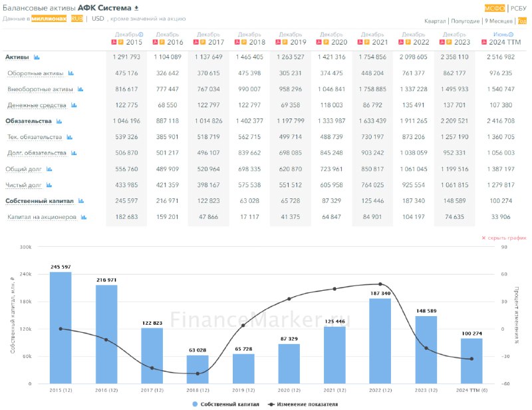Click Чистый долг value 575 538
The height and width of the screenshot is (410, 532).
click(x=249, y=185)
